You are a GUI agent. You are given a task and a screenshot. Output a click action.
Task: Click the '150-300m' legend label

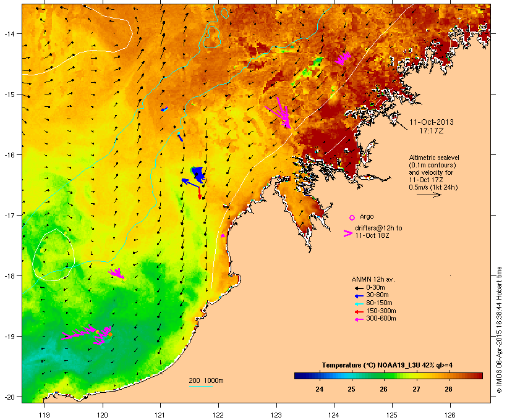tap(381, 311)
